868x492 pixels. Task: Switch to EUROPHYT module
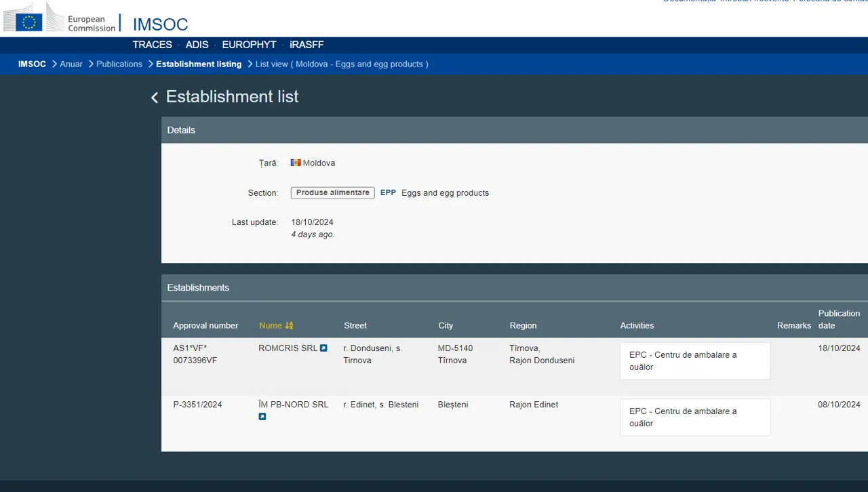coord(249,45)
